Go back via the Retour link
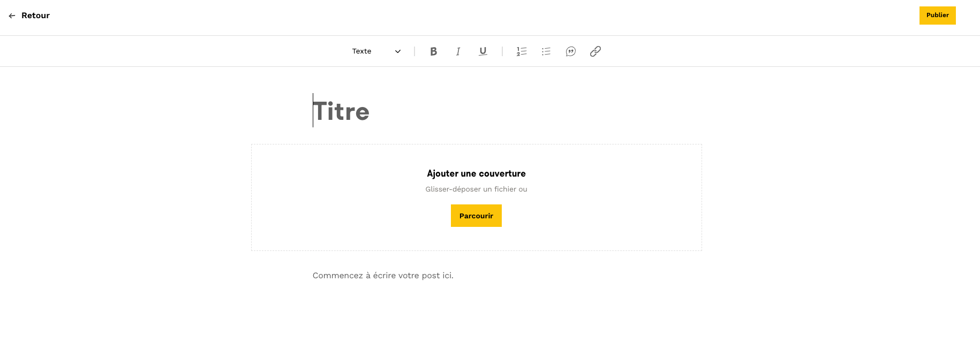Viewport: 980px width, 343px height. tap(35, 16)
